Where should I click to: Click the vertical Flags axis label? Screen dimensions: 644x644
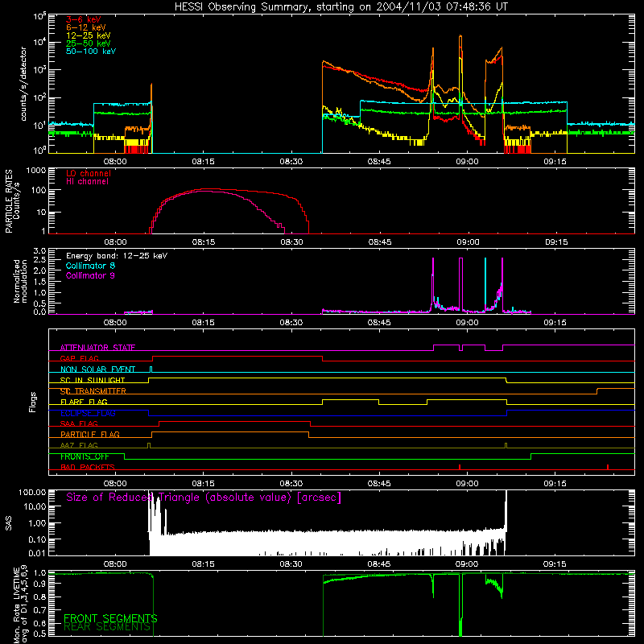[x=32, y=402]
